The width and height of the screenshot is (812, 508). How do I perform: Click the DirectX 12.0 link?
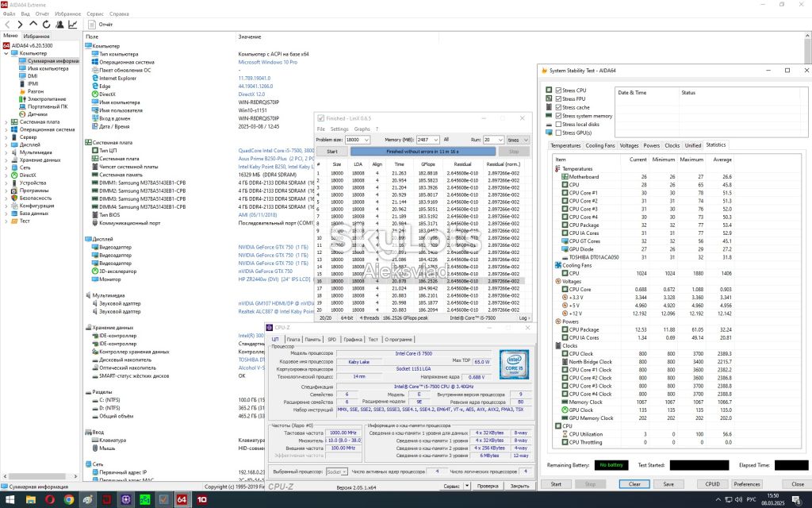click(251, 94)
